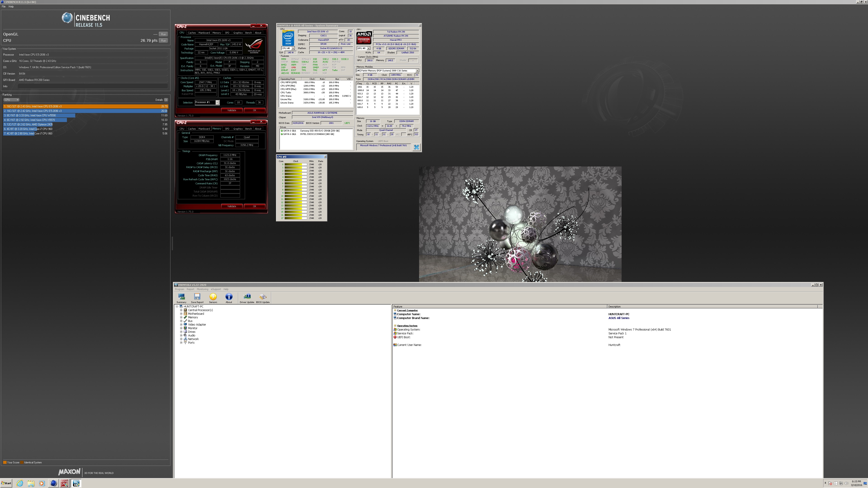Open the HWiNFO64 Report menu
The width and height of the screenshot is (868, 488).
click(x=190, y=289)
